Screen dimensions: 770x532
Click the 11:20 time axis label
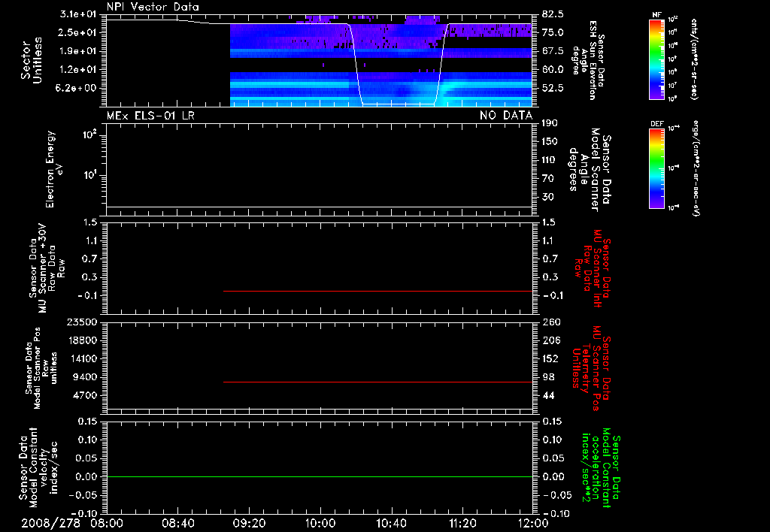coord(462,523)
